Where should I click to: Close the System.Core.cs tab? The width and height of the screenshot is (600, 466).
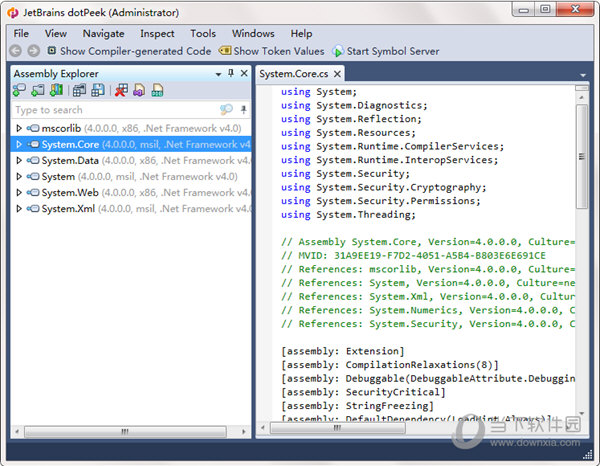[337, 74]
